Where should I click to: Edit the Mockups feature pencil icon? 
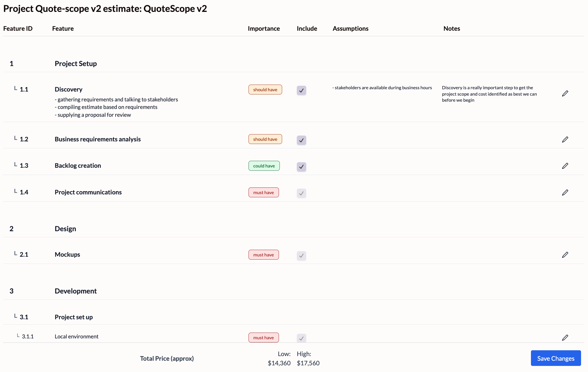566,255
